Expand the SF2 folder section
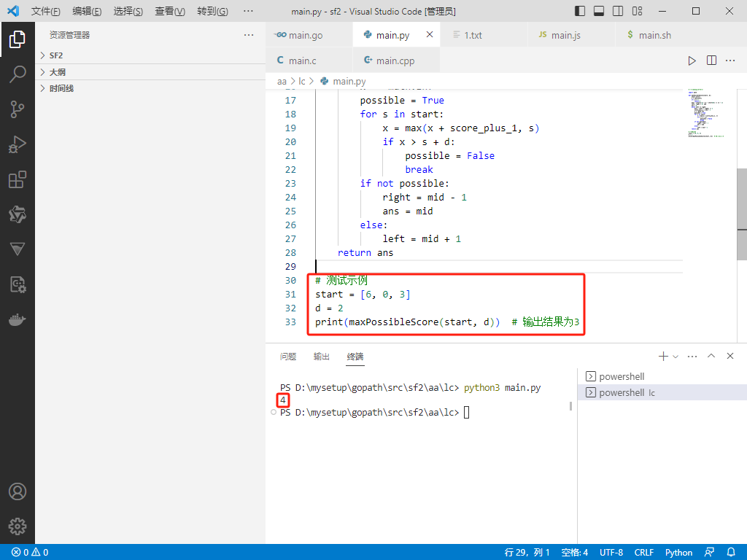The width and height of the screenshot is (747, 560). pos(150,55)
